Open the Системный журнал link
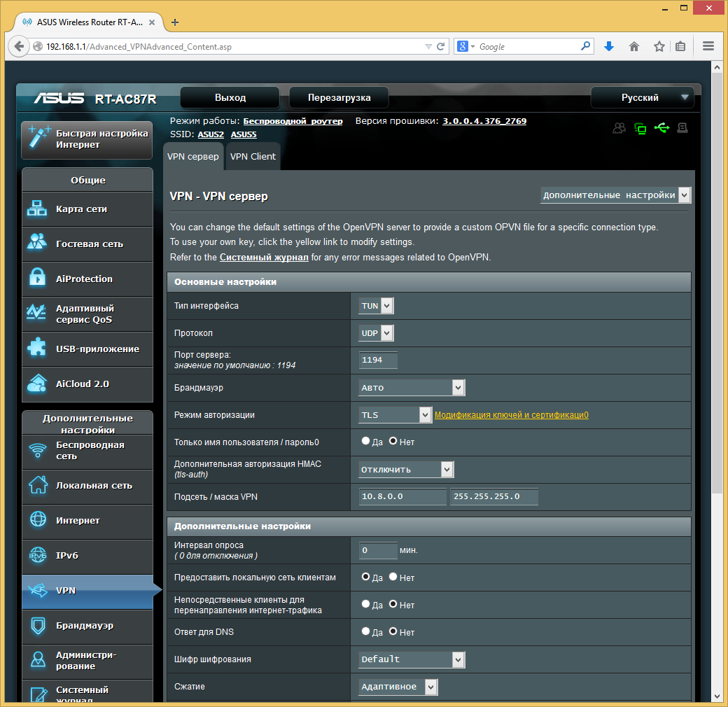 click(264, 257)
